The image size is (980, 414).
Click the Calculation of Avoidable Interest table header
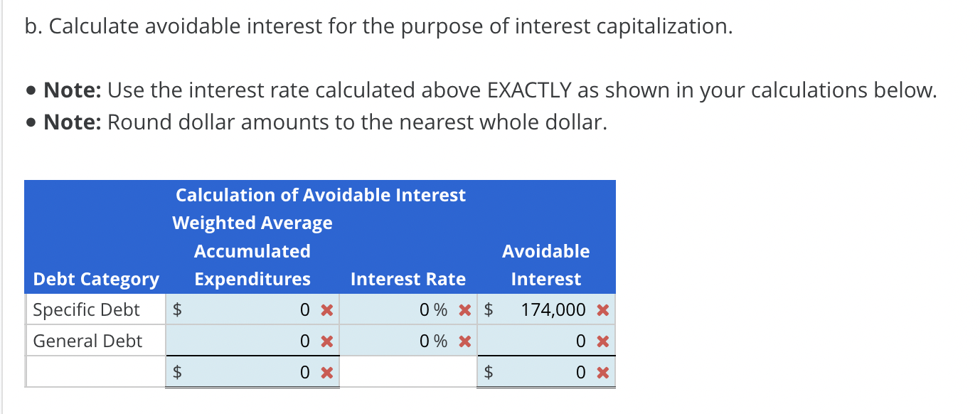(320, 194)
